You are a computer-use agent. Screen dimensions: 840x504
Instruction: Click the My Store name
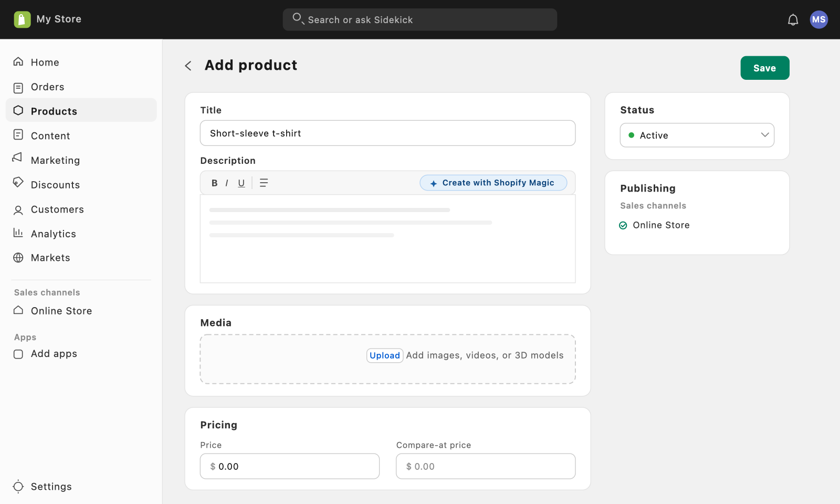(59, 19)
